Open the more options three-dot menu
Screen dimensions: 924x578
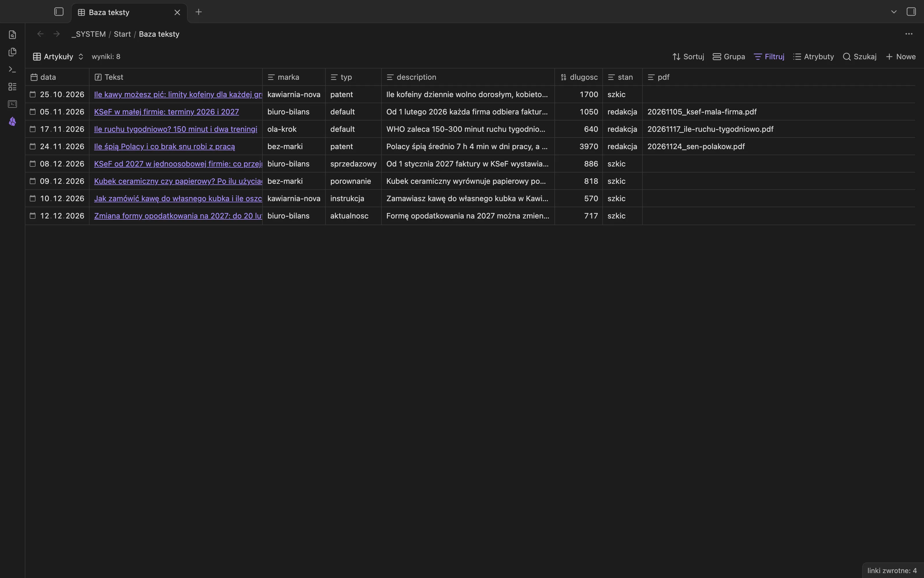pyautogui.click(x=909, y=34)
